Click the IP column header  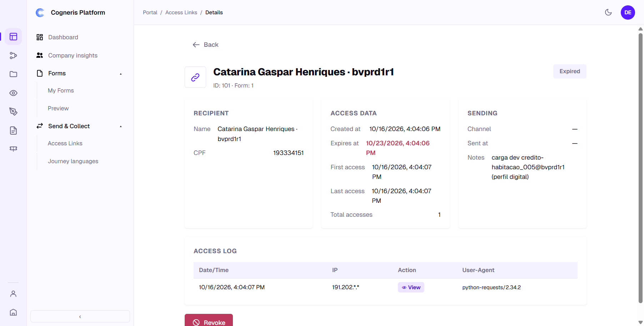(x=335, y=270)
